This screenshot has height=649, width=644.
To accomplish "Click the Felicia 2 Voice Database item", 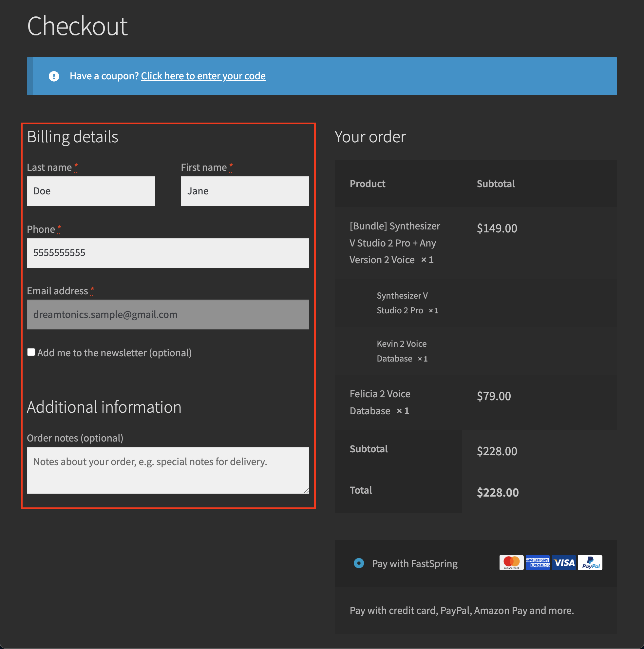I will click(380, 402).
